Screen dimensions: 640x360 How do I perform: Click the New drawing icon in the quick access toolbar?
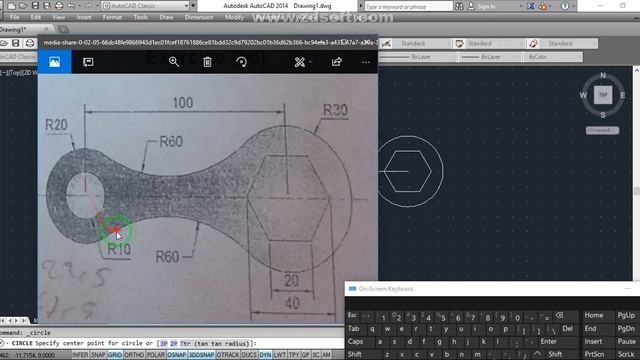[11, 6]
